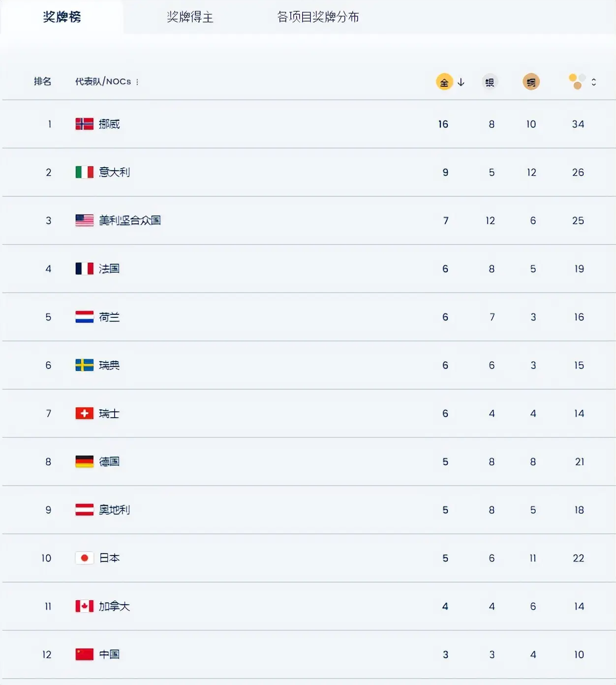Click the gold medal column icon
The height and width of the screenshot is (685, 616).
coord(444,82)
